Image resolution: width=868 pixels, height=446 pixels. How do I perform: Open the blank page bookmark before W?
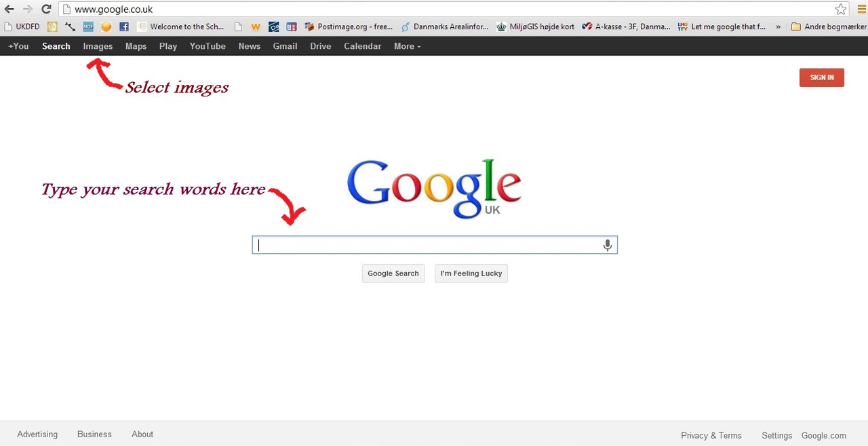coord(238,27)
